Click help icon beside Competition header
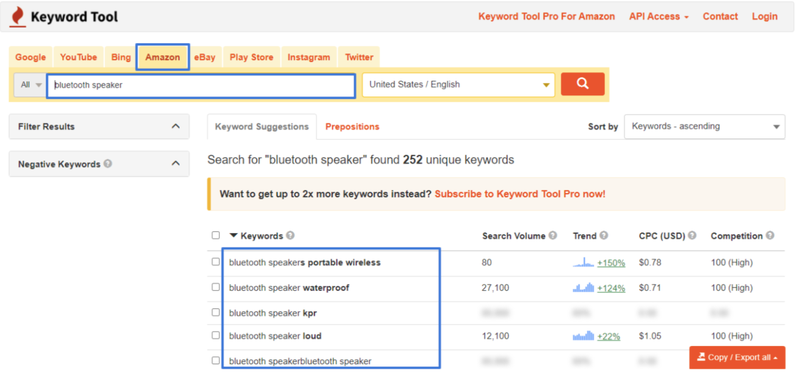The image size is (800, 372). [x=770, y=236]
